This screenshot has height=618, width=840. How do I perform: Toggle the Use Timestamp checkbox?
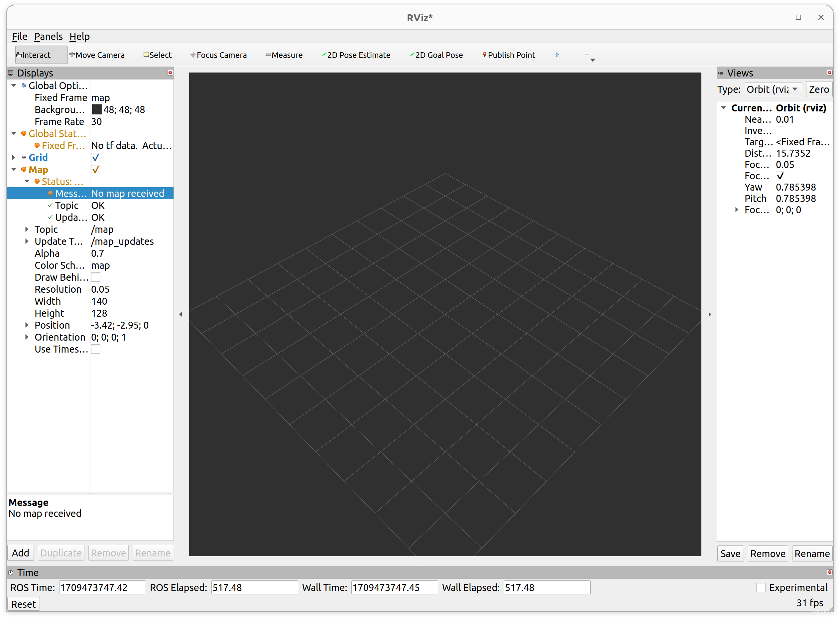[x=96, y=349]
